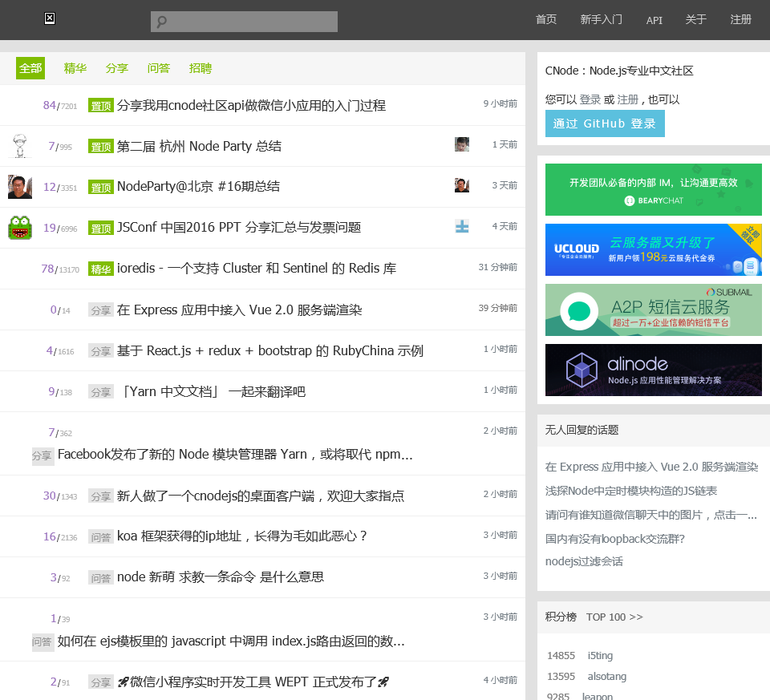Open topic 在 Express 应用中接入 Vue 2.0 in list

240,310
